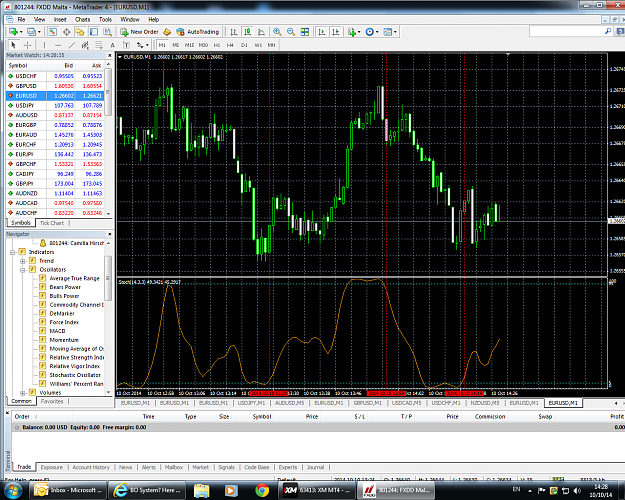Viewport: 625px width, 500px height.
Task: Select the Trendline drawing tool
Action: [71, 45]
